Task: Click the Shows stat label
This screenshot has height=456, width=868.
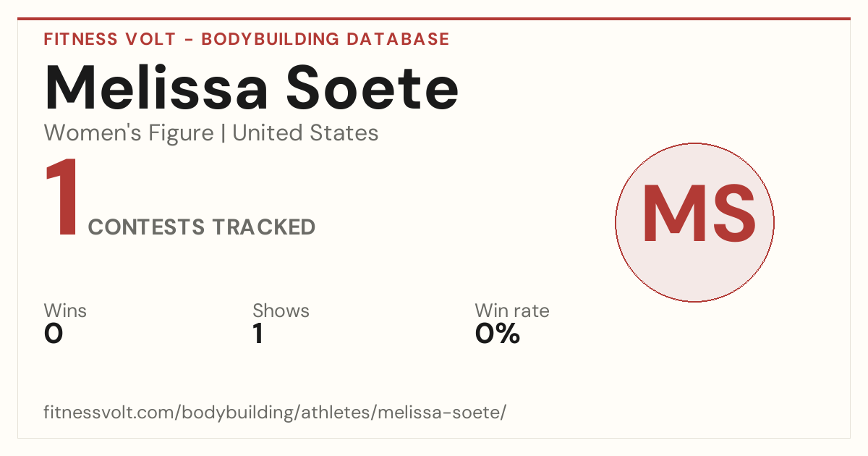Action: click(281, 311)
